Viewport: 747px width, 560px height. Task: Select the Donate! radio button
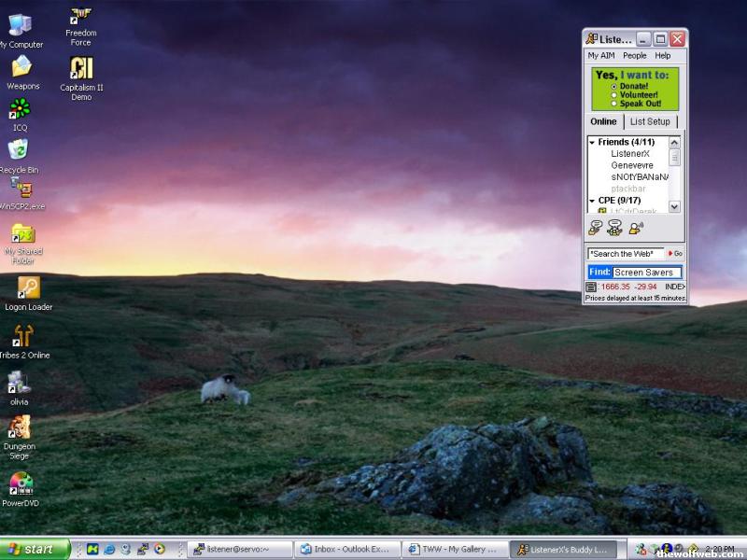[613, 86]
